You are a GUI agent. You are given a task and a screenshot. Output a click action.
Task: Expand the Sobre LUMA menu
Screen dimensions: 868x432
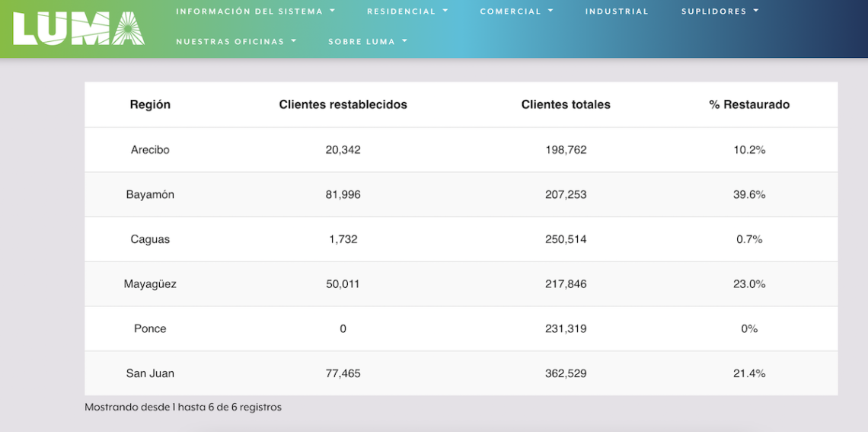(x=368, y=41)
